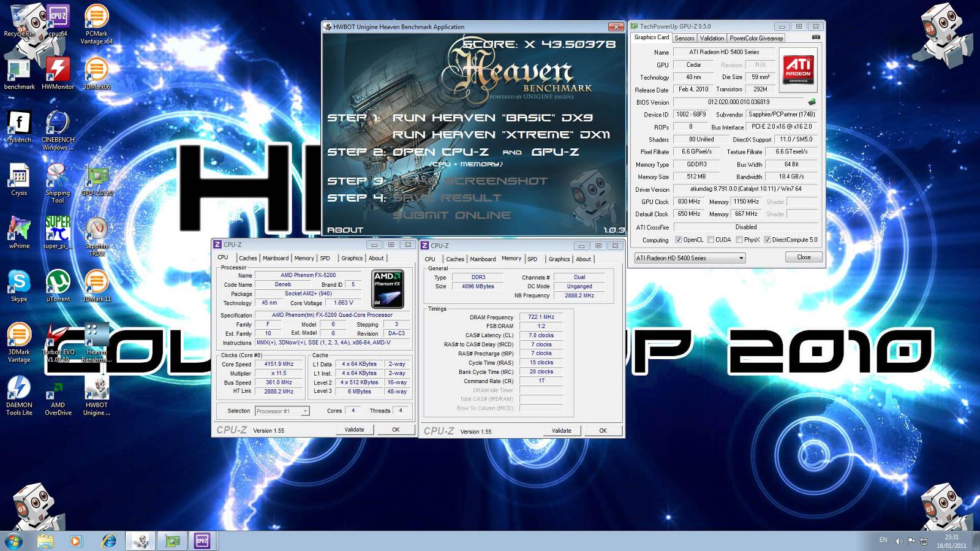Click Validate in left CPU-Z window

pos(354,430)
